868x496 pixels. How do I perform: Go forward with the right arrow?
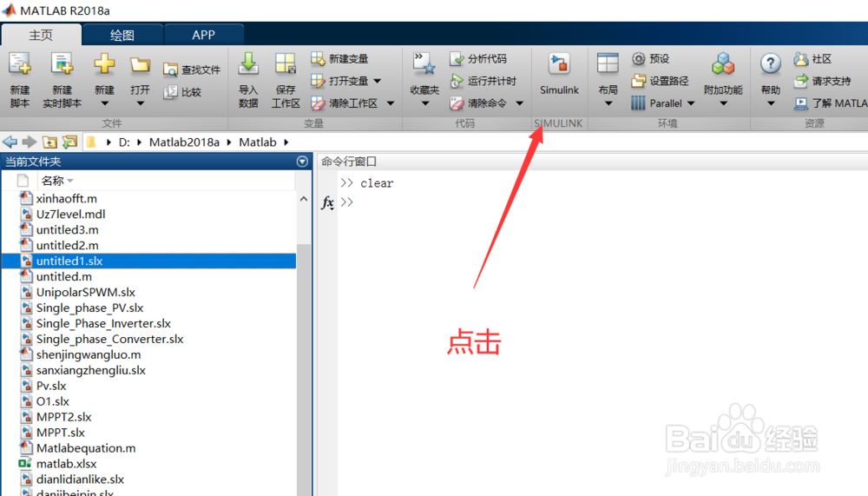coord(30,142)
